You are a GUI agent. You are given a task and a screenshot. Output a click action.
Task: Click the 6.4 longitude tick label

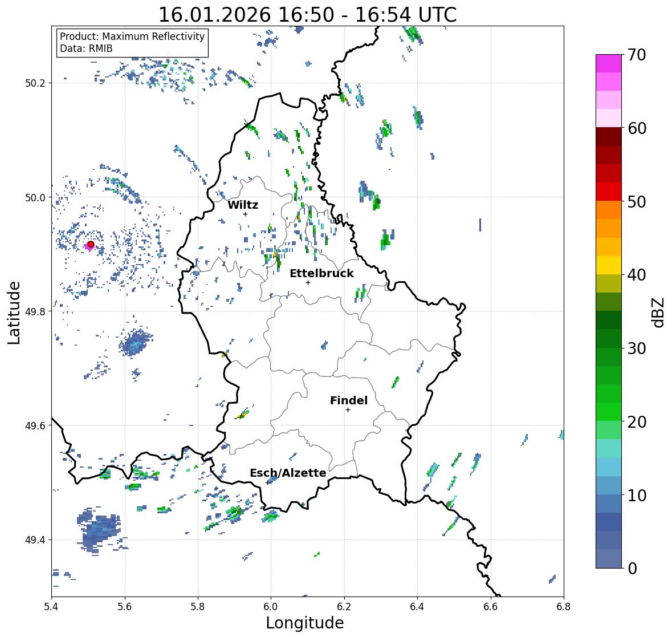417,607
